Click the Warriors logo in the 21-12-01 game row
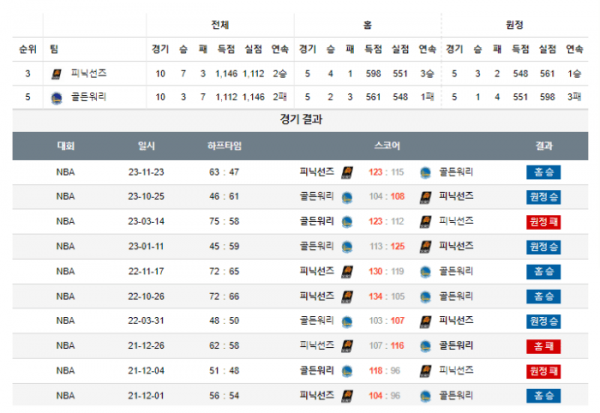The image size is (600, 413). [x=425, y=397]
